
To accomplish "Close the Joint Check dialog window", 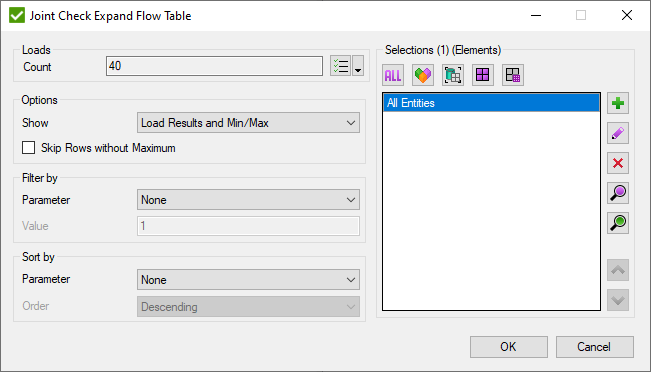I will tap(627, 15).
